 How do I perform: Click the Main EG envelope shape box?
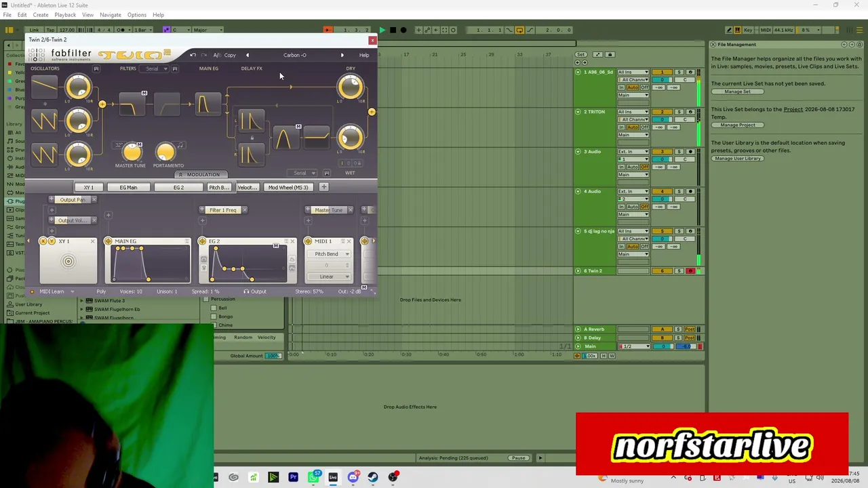tap(208, 104)
